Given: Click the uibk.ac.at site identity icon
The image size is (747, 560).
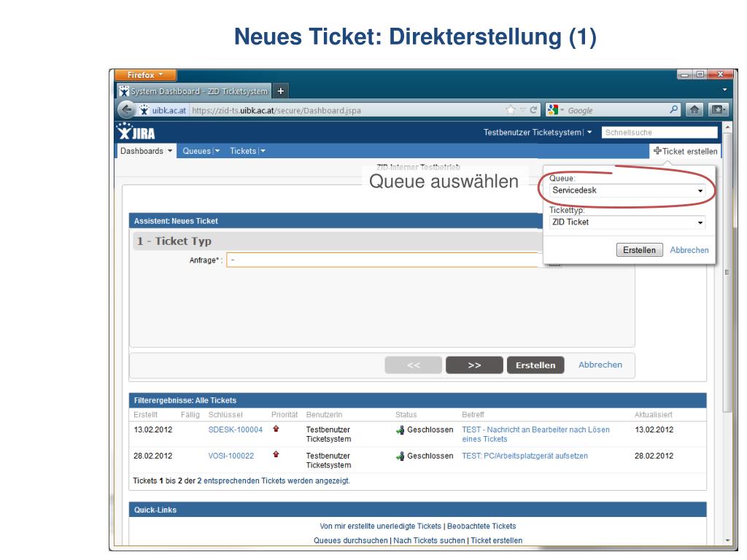Looking at the screenshot, I should pos(163,110).
